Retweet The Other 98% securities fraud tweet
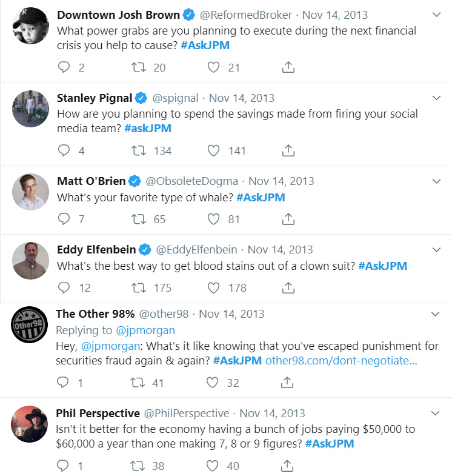 [x=139, y=383]
